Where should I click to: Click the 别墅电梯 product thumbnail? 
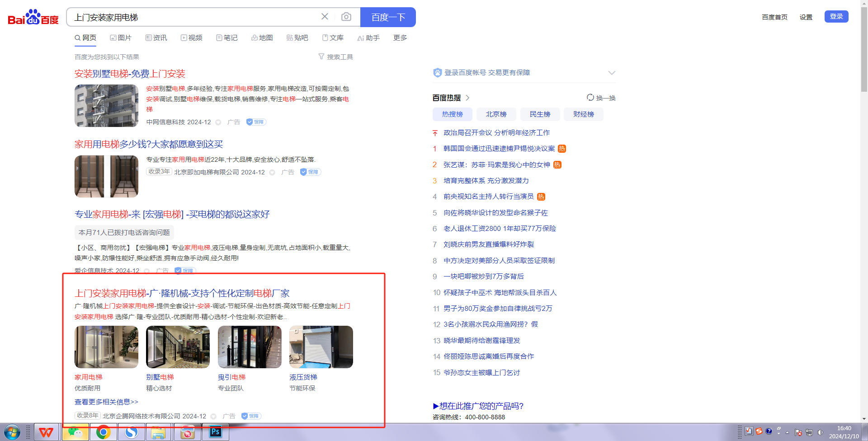pyautogui.click(x=178, y=347)
